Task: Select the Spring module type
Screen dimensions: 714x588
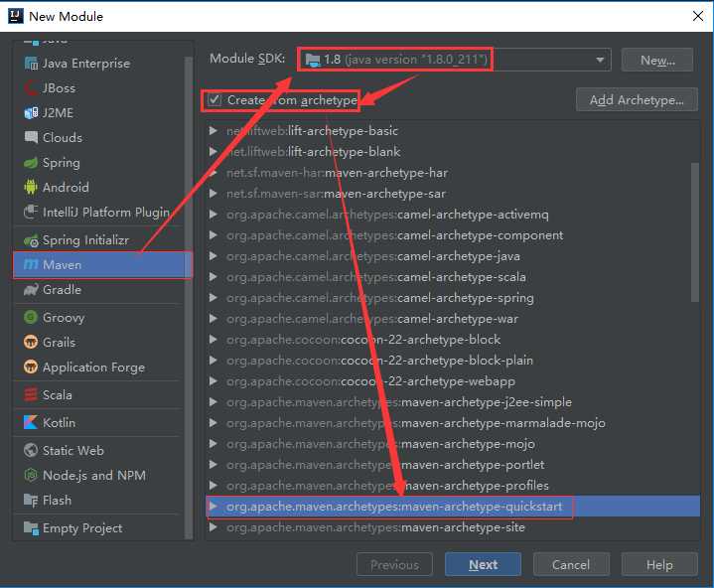Action: (99, 163)
